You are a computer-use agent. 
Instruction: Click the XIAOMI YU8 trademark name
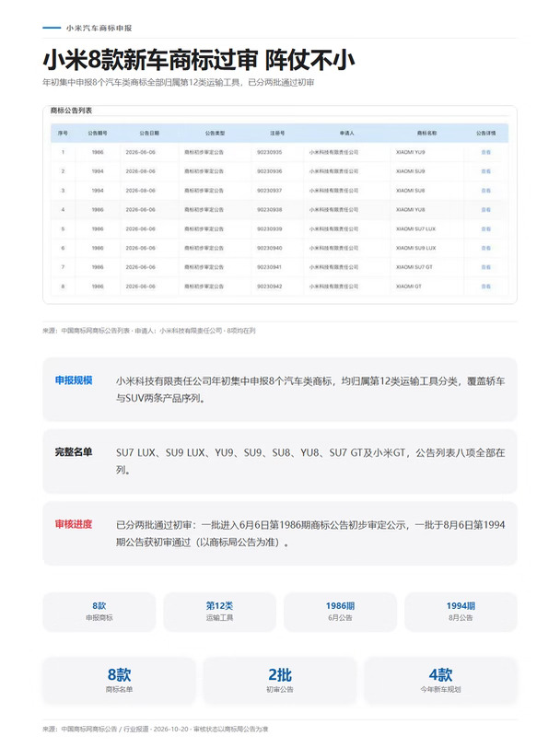[x=410, y=209]
